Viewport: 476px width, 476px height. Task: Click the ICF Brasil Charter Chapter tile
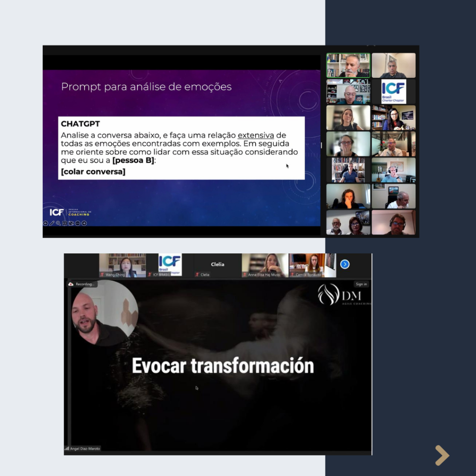pos(393,91)
